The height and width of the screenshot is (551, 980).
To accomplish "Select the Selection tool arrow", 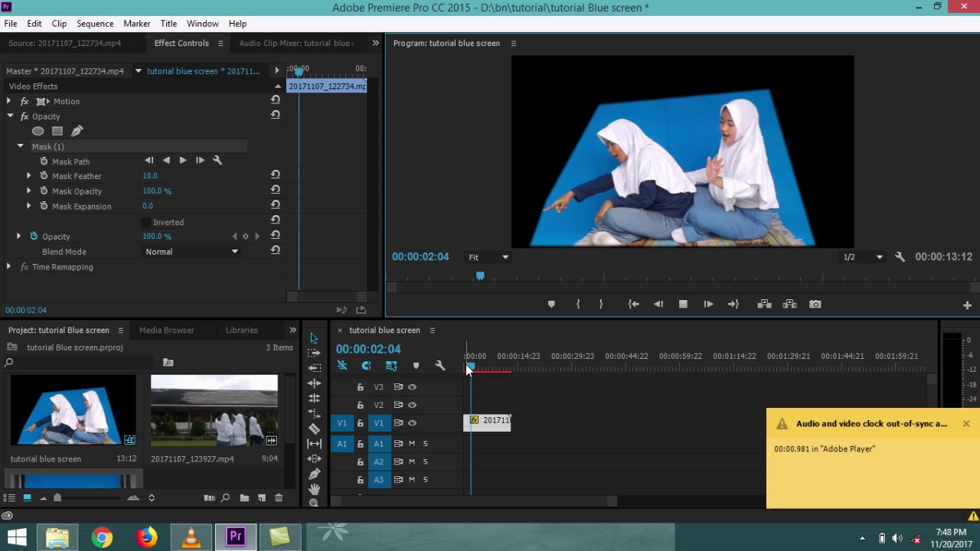I will (x=314, y=338).
